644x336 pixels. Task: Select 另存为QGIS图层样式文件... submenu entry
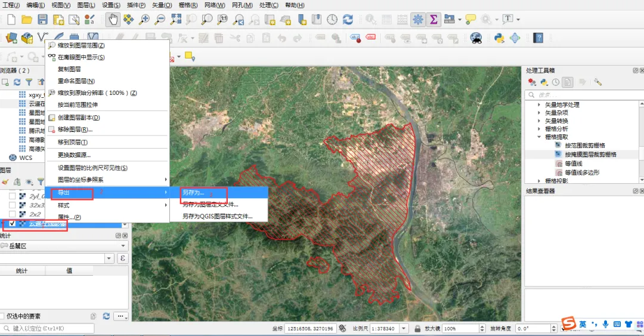[218, 216]
